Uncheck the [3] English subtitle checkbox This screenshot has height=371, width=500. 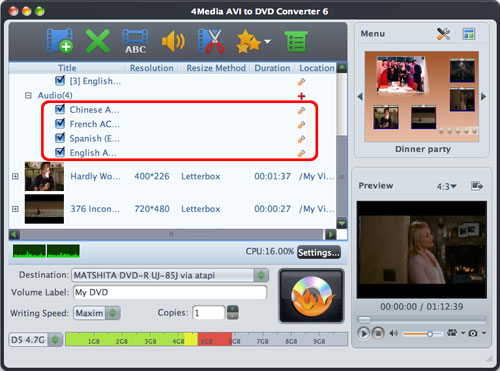pos(60,81)
